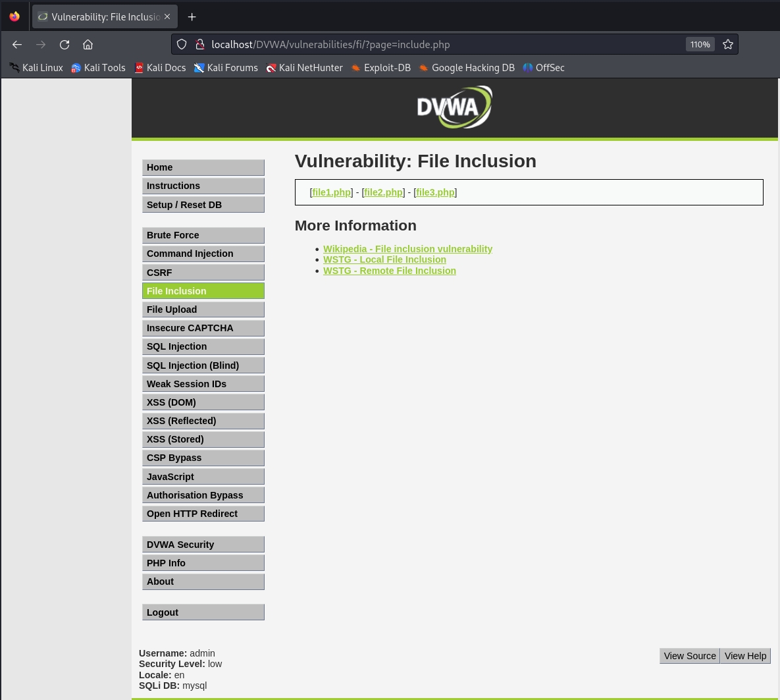Open tracking protection shield icon
Screen dimensions: 780x700
(182, 44)
